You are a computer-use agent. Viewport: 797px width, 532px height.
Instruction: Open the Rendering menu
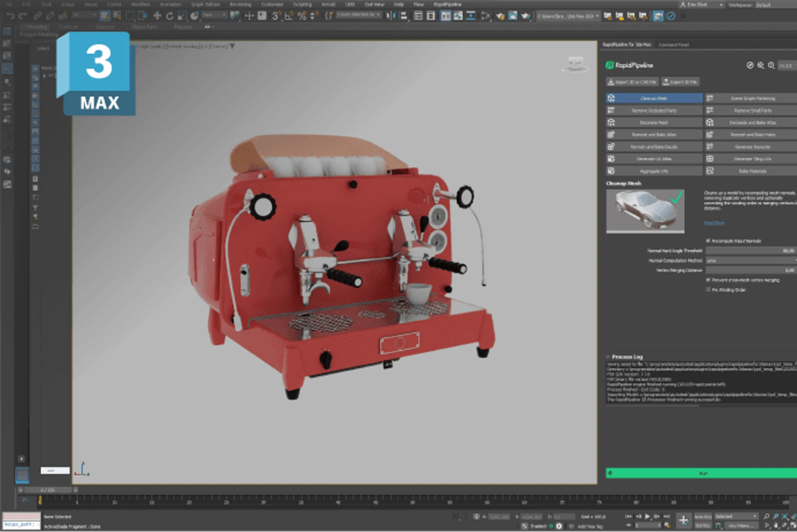pyautogui.click(x=240, y=4)
